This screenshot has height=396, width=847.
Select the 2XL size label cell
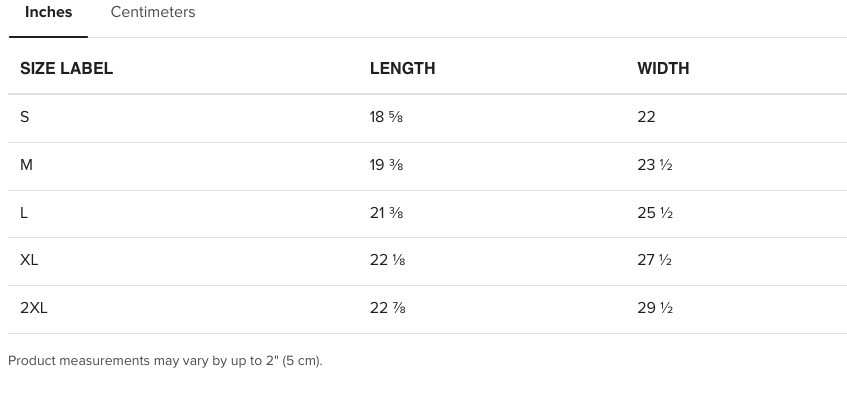[x=33, y=308]
